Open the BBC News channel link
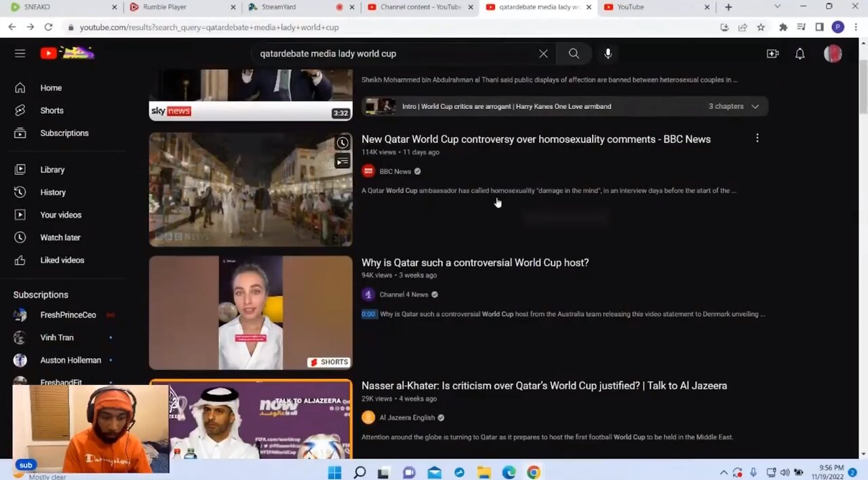 pos(395,172)
